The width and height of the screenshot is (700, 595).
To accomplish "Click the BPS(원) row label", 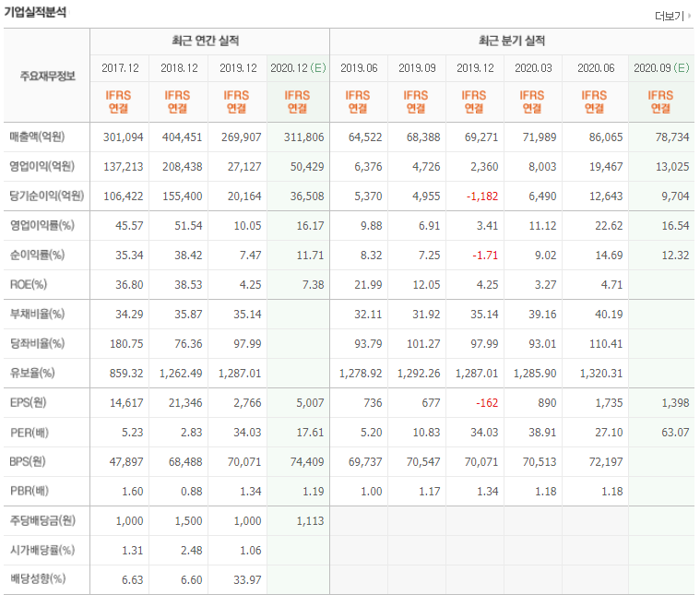I will pos(28,461).
